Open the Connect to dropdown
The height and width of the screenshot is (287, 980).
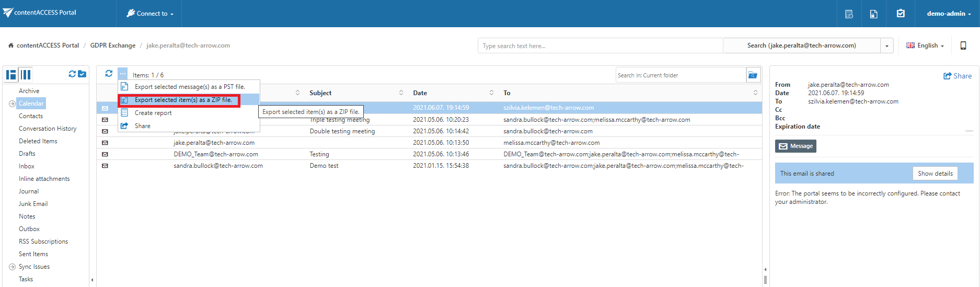149,14
